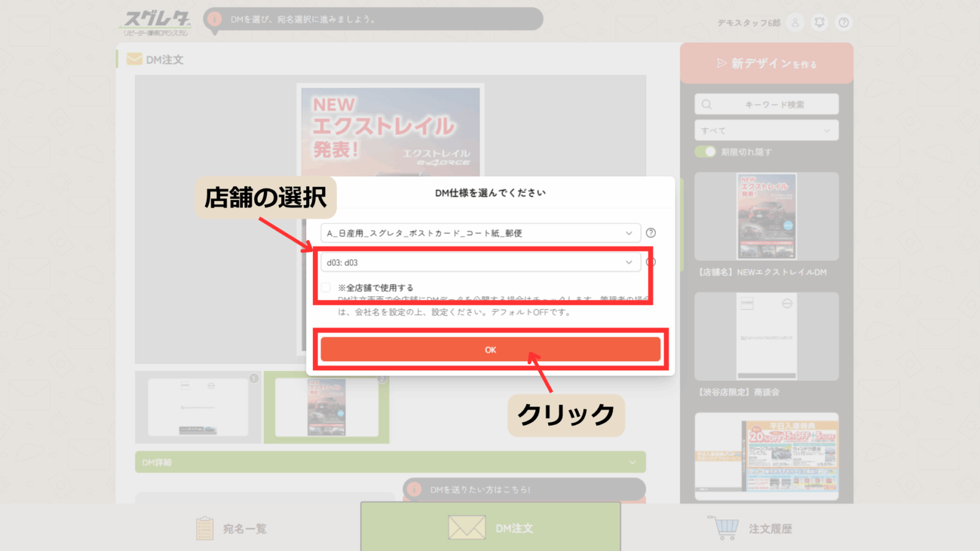Open the DM spec dropdown A_日産用_スグレタ
This screenshot has width=980, height=551.
480,233
